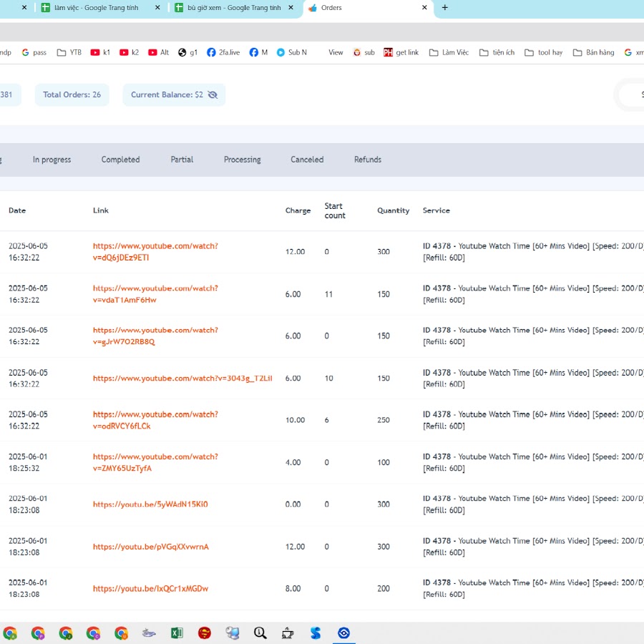Expand the Làm Việc bookmark folder
Screen dimensions: 644x644
tap(449, 52)
